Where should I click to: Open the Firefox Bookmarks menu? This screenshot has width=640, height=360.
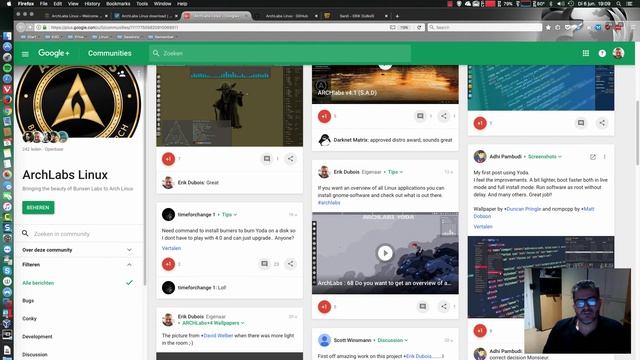(x=118, y=4)
